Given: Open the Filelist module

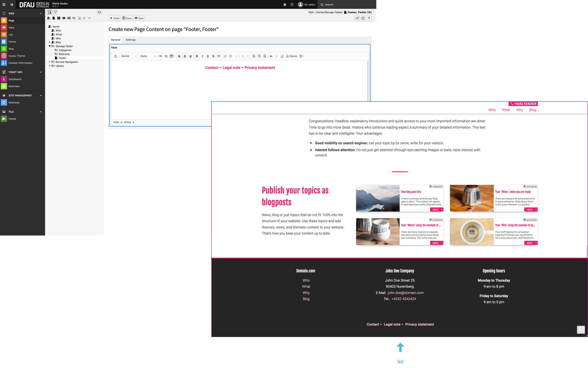Looking at the screenshot, I should pyautogui.click(x=12, y=119).
